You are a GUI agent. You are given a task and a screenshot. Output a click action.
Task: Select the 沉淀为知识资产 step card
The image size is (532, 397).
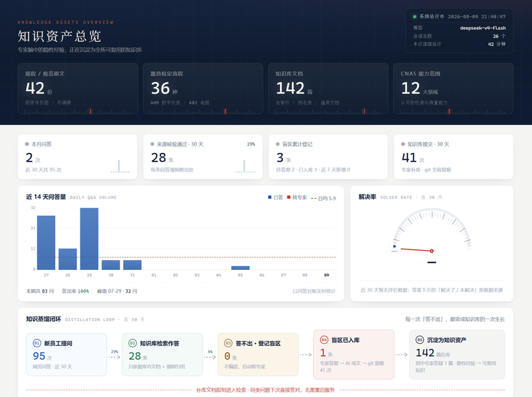tap(457, 354)
